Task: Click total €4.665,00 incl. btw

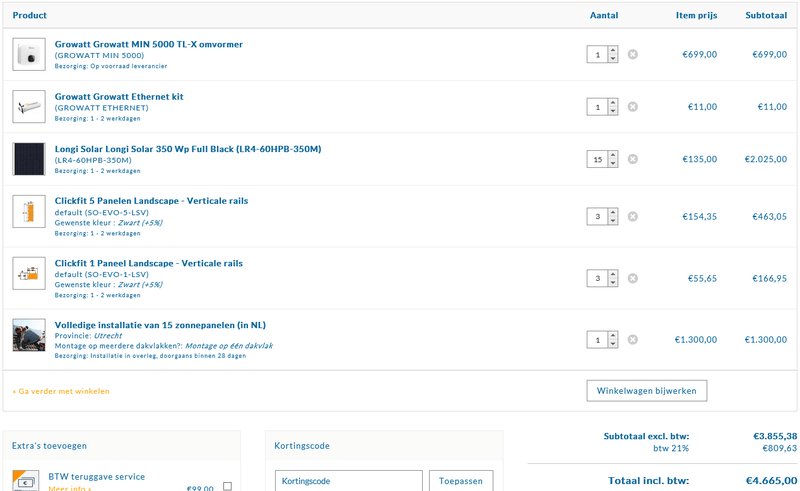Action: pyautogui.click(x=771, y=480)
